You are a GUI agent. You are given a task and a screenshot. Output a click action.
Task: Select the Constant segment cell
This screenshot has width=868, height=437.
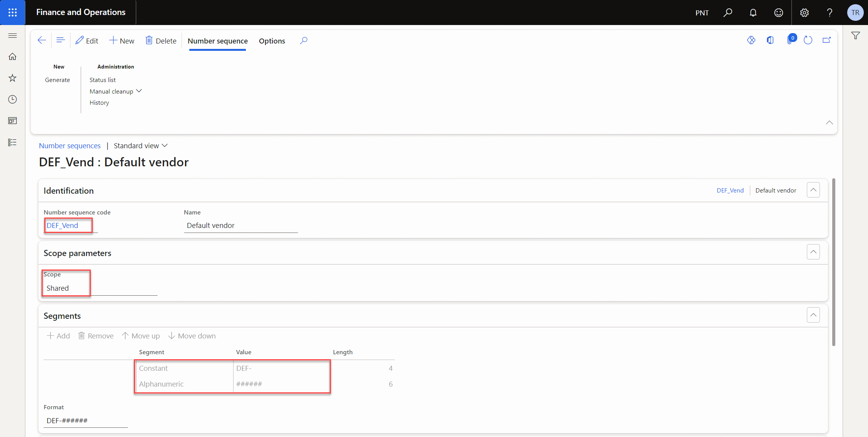click(184, 368)
